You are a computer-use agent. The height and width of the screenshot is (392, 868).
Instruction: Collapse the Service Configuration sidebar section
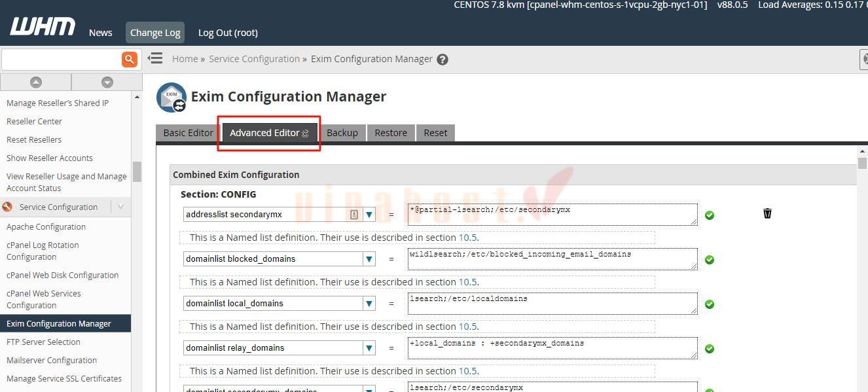coord(120,207)
